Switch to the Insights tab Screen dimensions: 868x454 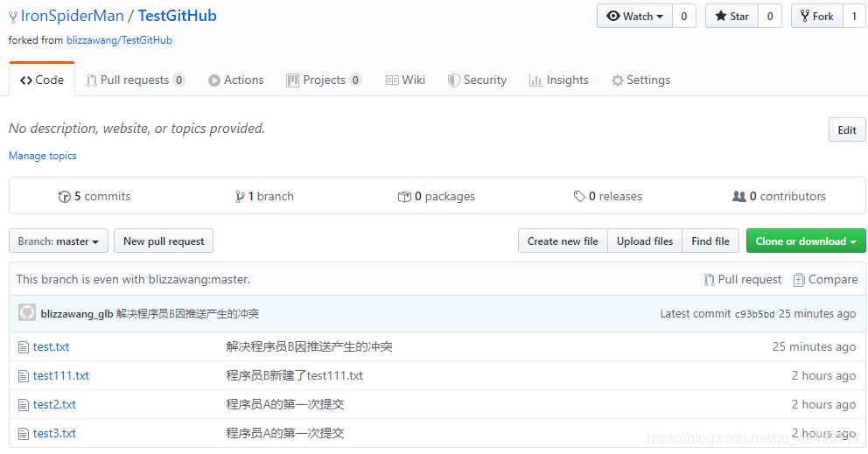point(559,80)
